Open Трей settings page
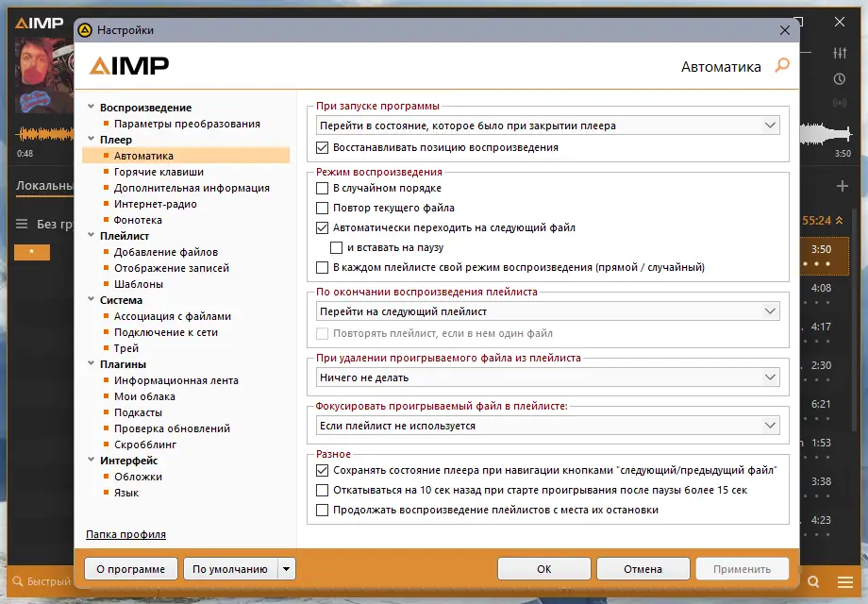Viewport: 868px width, 604px height. pos(126,348)
